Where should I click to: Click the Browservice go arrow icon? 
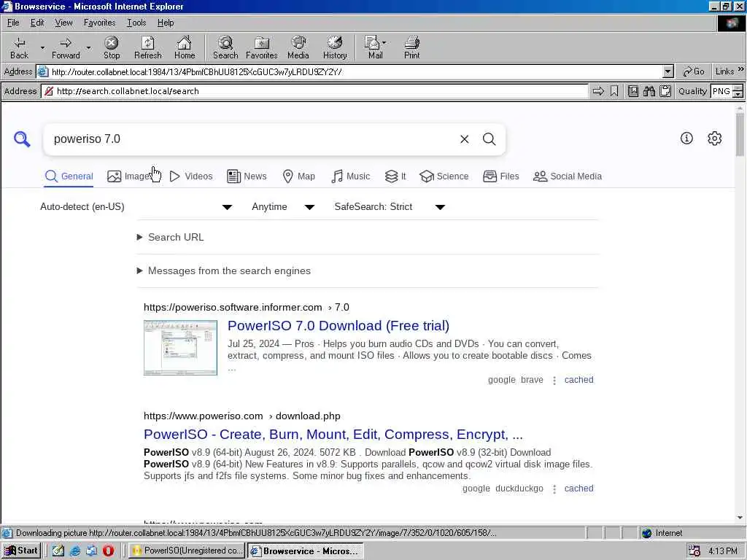598,91
